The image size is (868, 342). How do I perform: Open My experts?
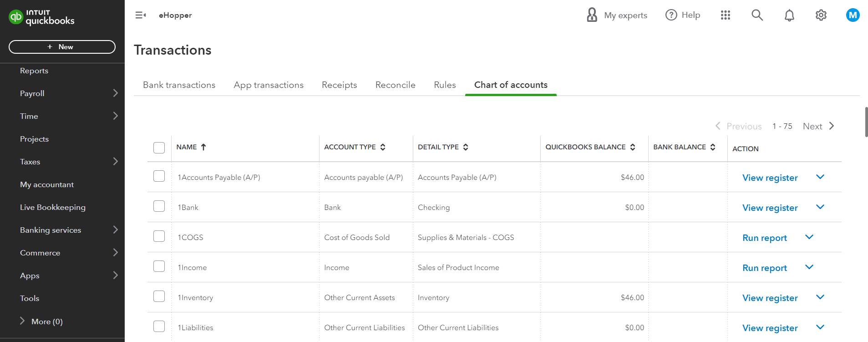[617, 15]
